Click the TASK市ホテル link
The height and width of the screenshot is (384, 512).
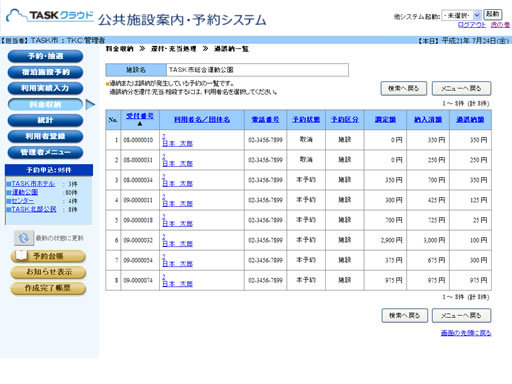[33, 184]
